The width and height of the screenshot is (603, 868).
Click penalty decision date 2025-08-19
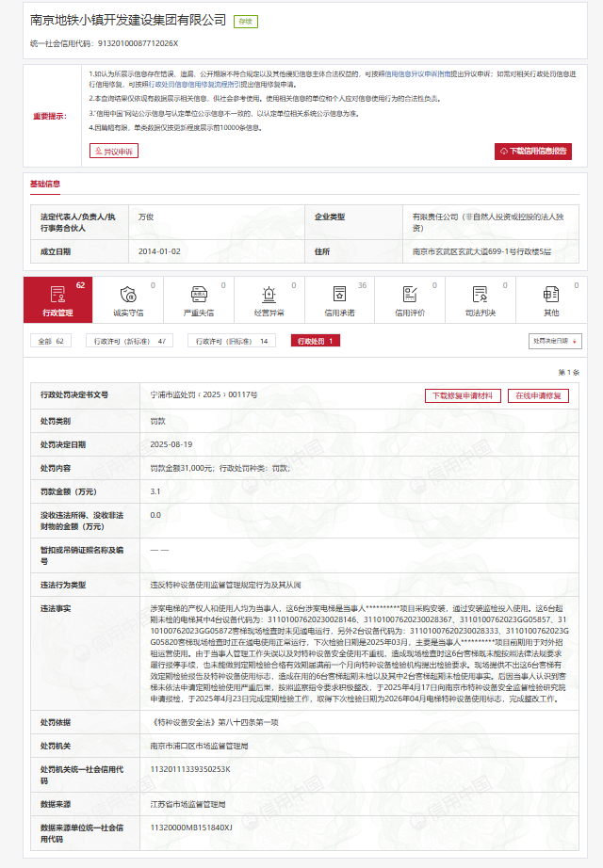pyautogui.click(x=171, y=444)
